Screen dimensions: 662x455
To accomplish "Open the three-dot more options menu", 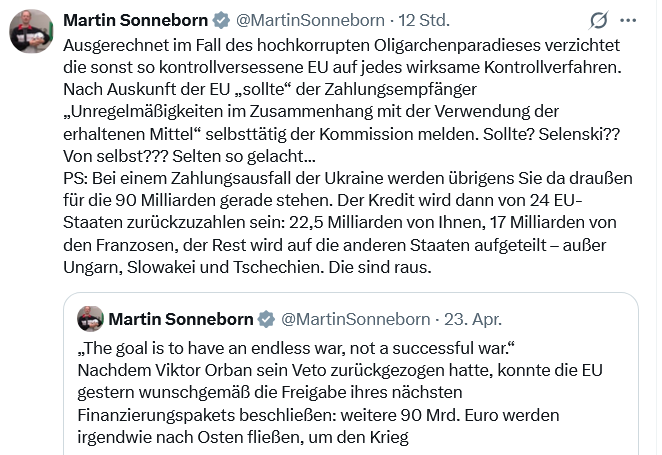I will [628, 20].
